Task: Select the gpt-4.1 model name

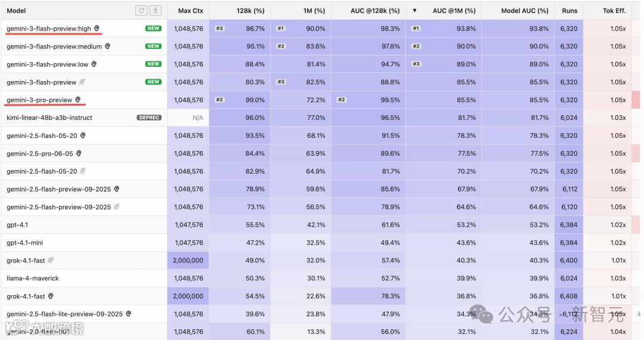Action: point(17,225)
